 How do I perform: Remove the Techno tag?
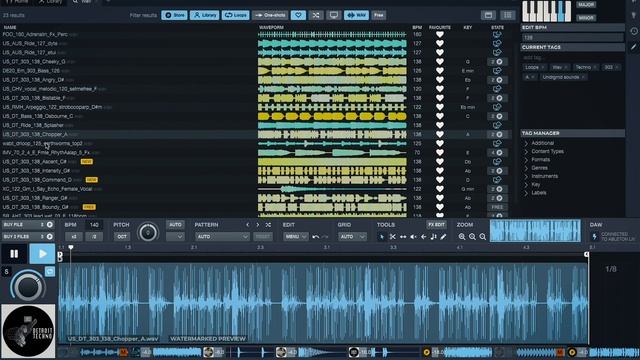595,67
